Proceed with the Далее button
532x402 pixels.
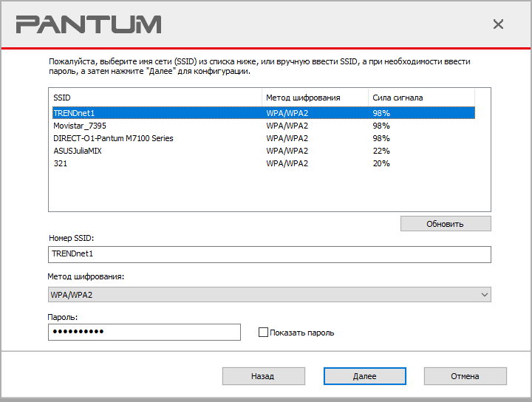click(365, 376)
